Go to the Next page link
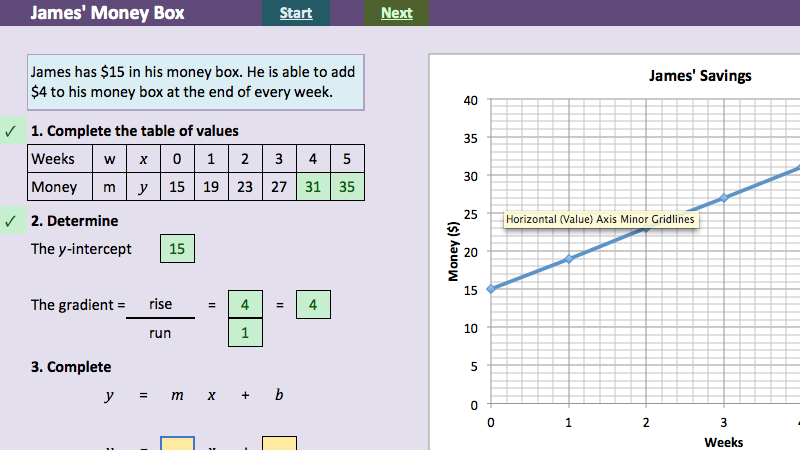The width and height of the screenshot is (800, 450). click(396, 13)
